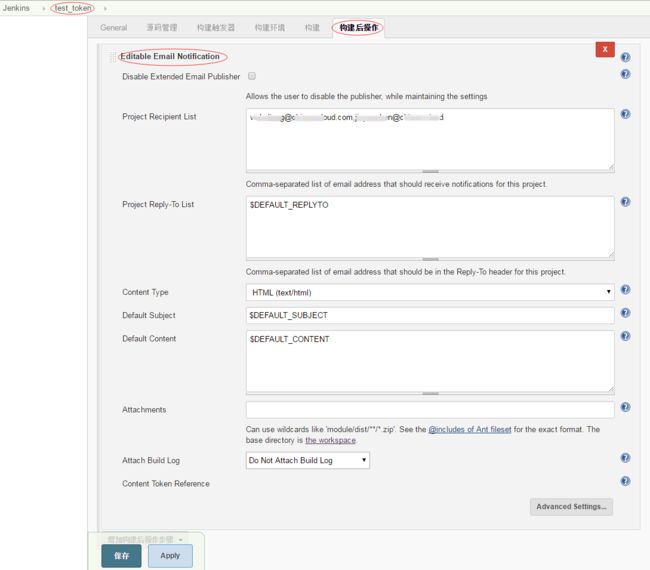Image resolution: width=650 pixels, height=570 pixels.
Task: Switch to the 构建触发器 tab
Action: pyautogui.click(x=216, y=28)
